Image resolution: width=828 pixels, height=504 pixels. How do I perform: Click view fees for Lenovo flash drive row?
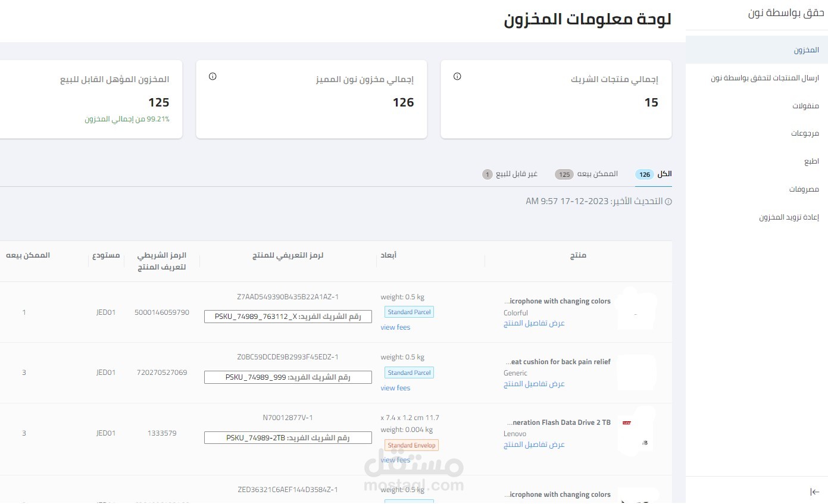395,460
